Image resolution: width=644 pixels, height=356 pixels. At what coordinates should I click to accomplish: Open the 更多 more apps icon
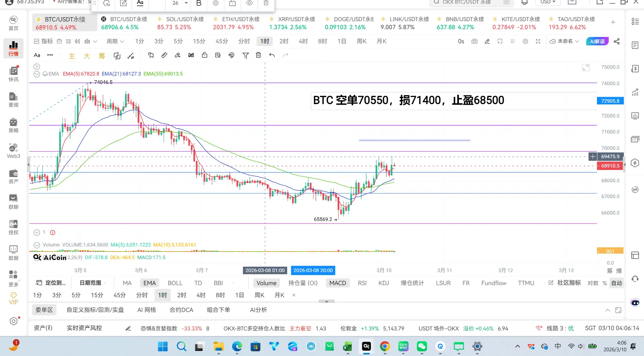13,278
